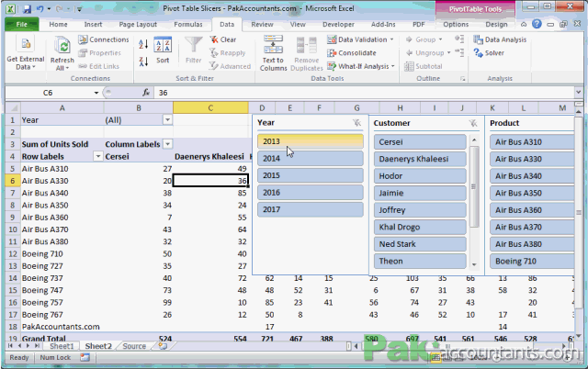Expand the Group dropdown arrow
This screenshot has height=369, width=588.
[x=441, y=39]
